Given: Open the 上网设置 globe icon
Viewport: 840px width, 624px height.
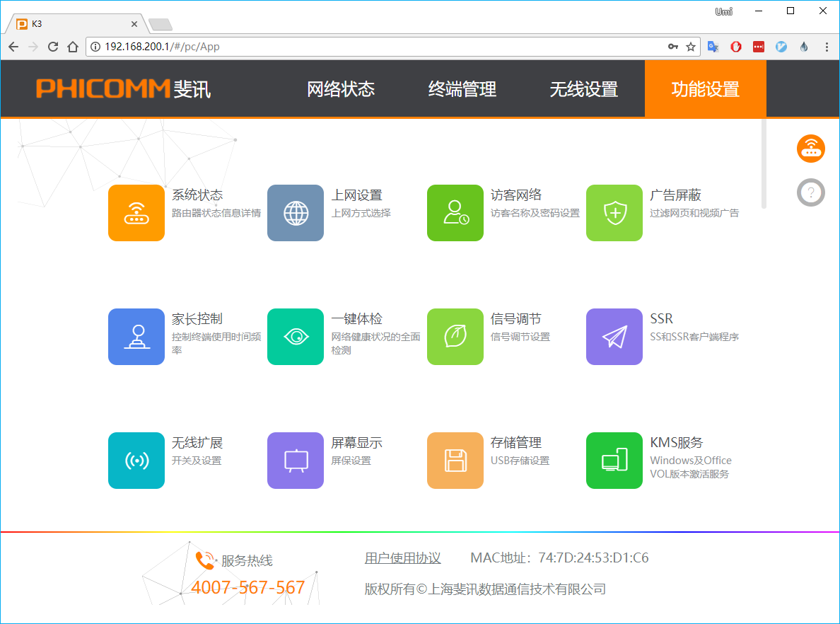Looking at the screenshot, I should click(x=296, y=213).
